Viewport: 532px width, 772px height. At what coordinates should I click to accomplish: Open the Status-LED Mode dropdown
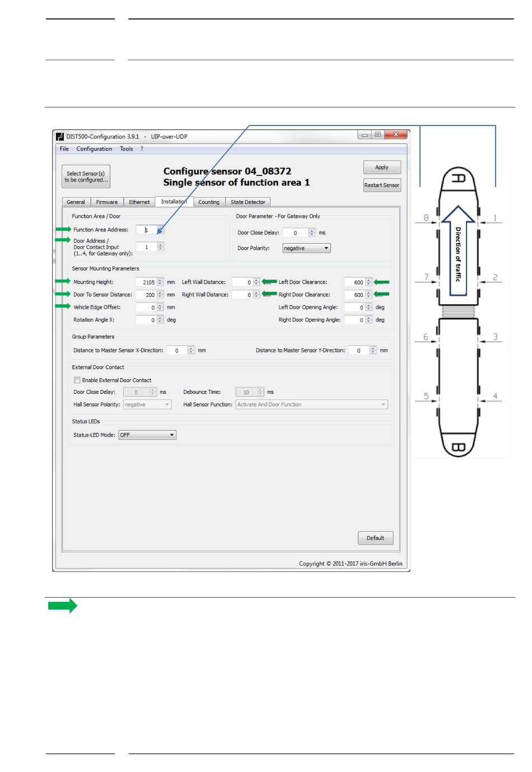pyautogui.click(x=147, y=435)
